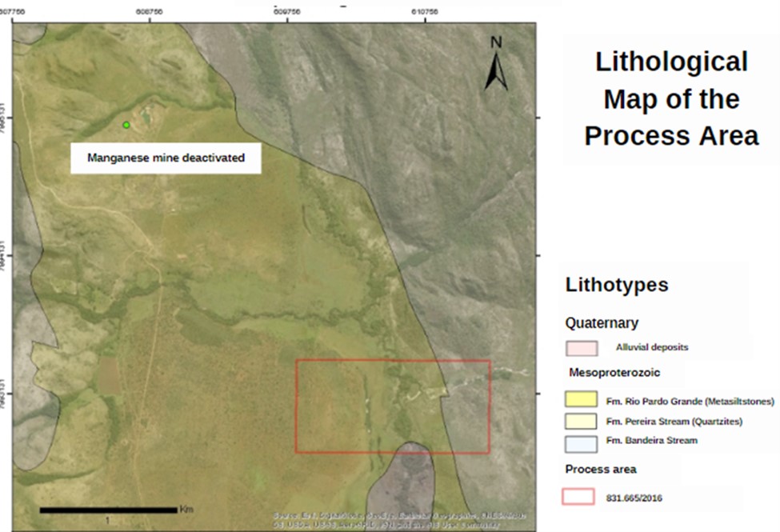780x532 pixels.
Task: Click the 'Fm. Rio Pardo Grande (Metasiltstones)' text
Action: click(x=690, y=400)
